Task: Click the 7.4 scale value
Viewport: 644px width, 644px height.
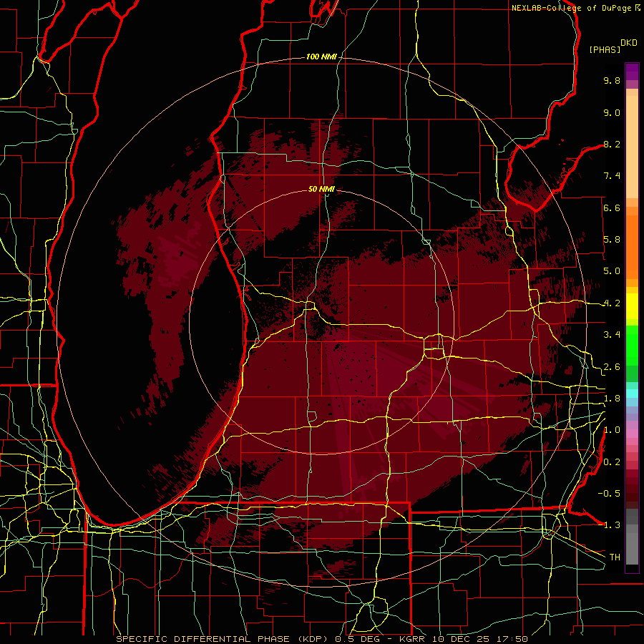Action: pyautogui.click(x=612, y=176)
